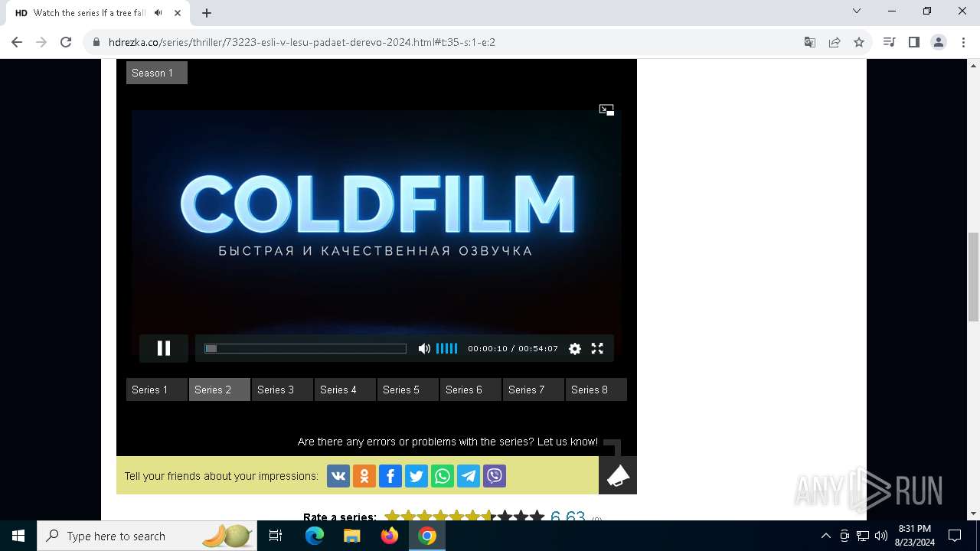Image resolution: width=980 pixels, height=551 pixels.
Task: Open media controls in Chrome toolbar
Action: tap(889, 42)
